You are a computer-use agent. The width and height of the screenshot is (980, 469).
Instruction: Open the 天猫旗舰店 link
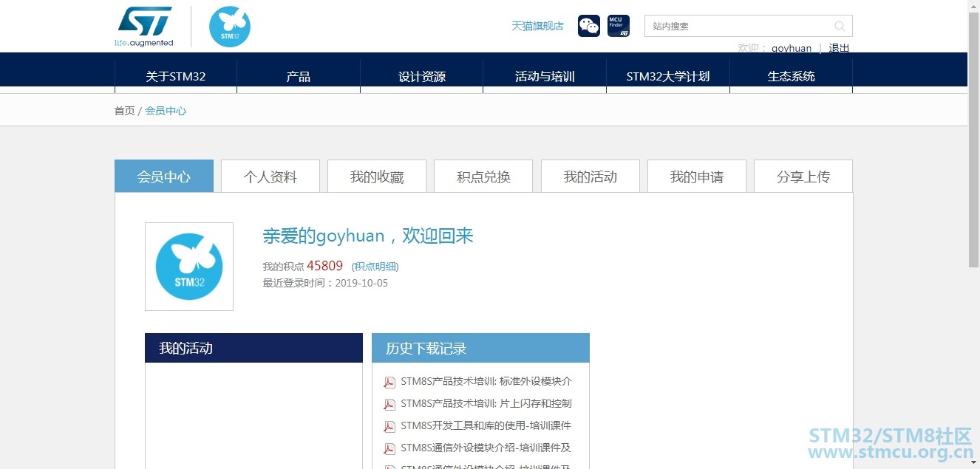(x=537, y=26)
